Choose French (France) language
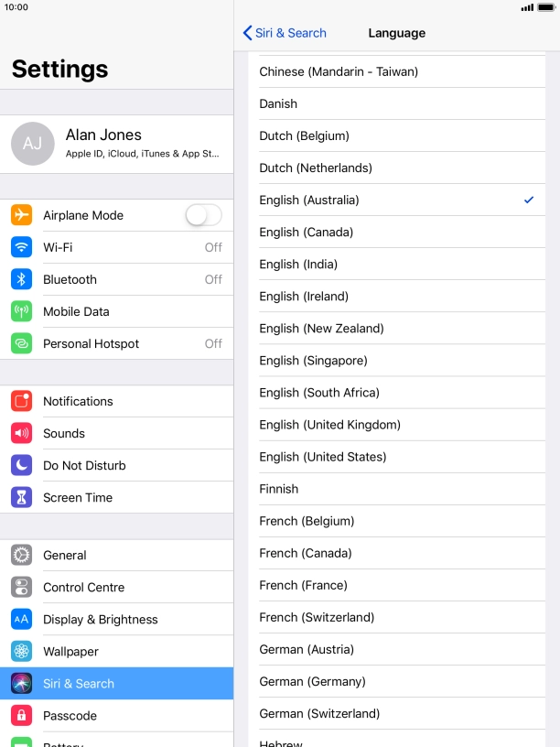 click(397, 585)
